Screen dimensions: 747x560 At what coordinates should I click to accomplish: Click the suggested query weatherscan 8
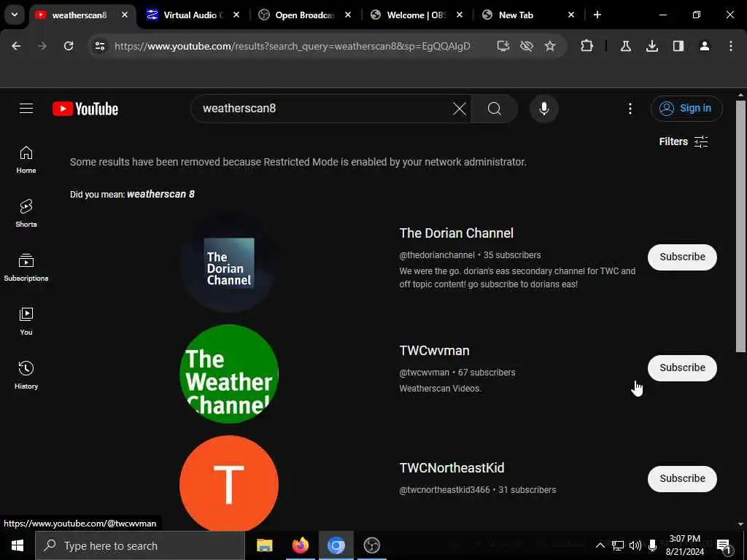pyautogui.click(x=160, y=194)
